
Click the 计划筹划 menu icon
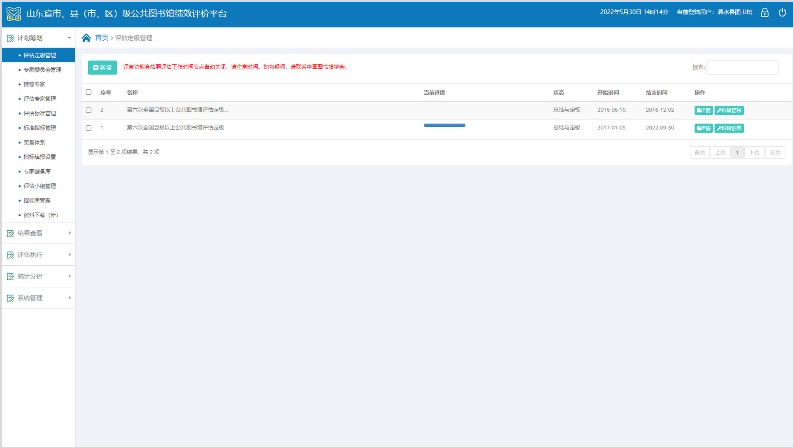point(10,38)
